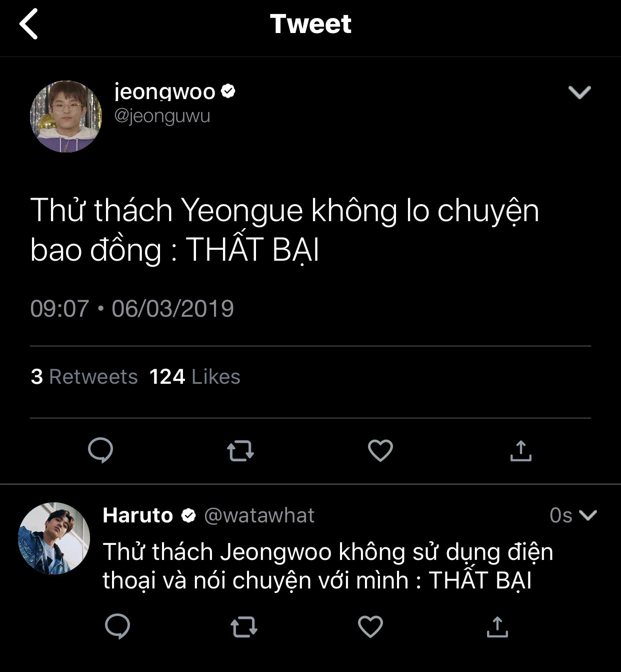The image size is (621, 672).
Task: Expand the chevron menu on Haruto's reply
Action: pos(587,515)
